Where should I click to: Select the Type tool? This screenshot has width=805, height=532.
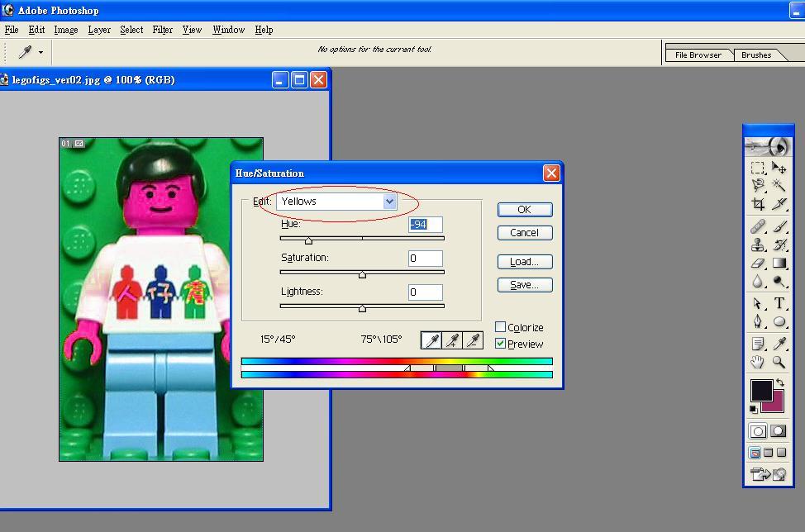tap(779, 303)
